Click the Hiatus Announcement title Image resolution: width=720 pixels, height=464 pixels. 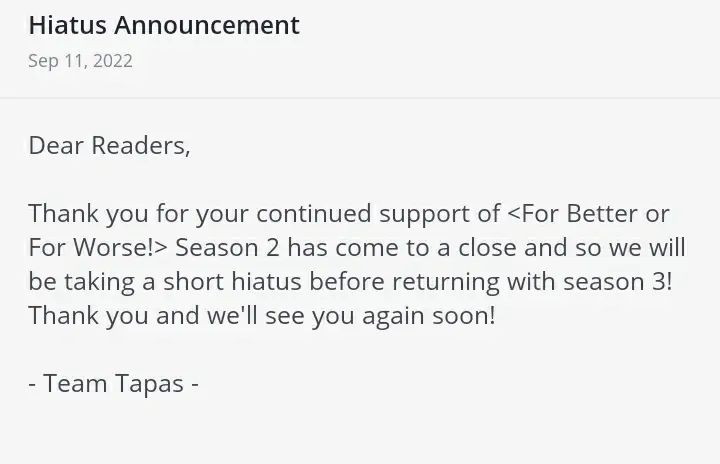point(164,25)
